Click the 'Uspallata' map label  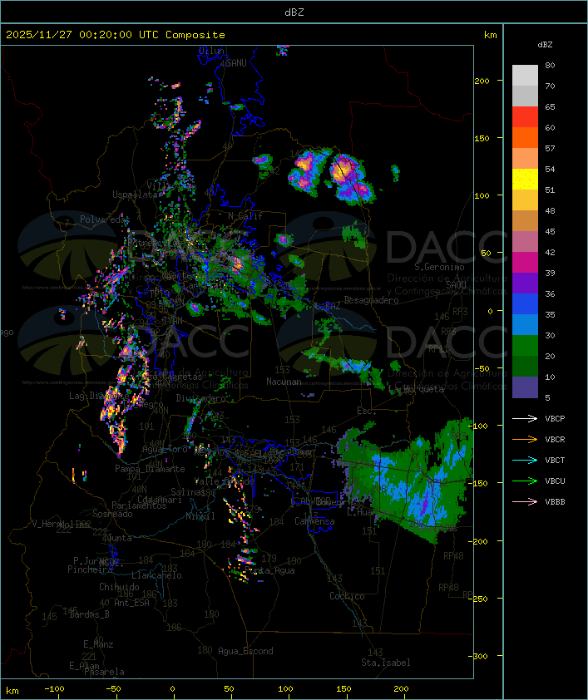tap(136, 195)
